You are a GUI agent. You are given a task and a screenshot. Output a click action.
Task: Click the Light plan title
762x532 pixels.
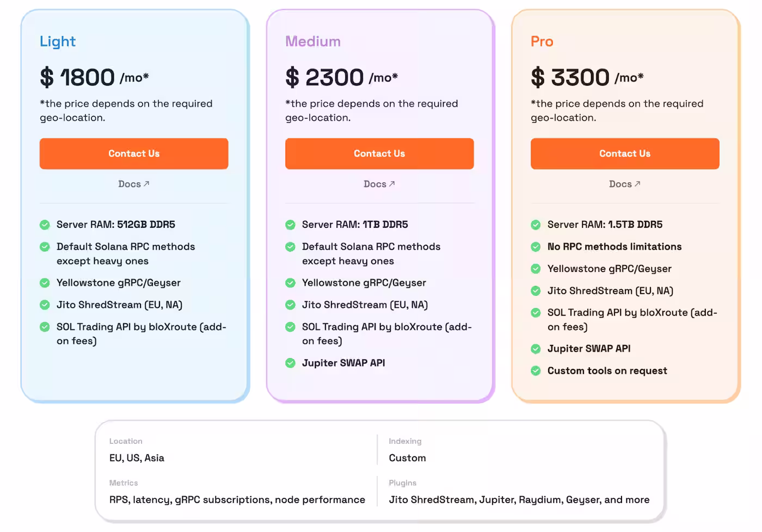[58, 41]
